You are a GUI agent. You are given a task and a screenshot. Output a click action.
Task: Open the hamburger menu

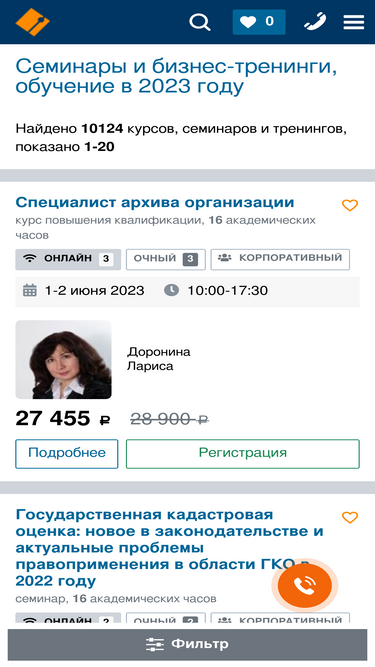pyautogui.click(x=354, y=22)
